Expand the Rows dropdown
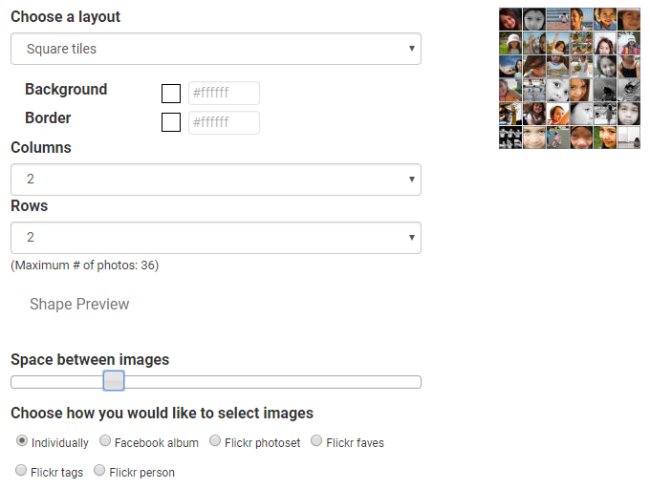 (x=216, y=238)
